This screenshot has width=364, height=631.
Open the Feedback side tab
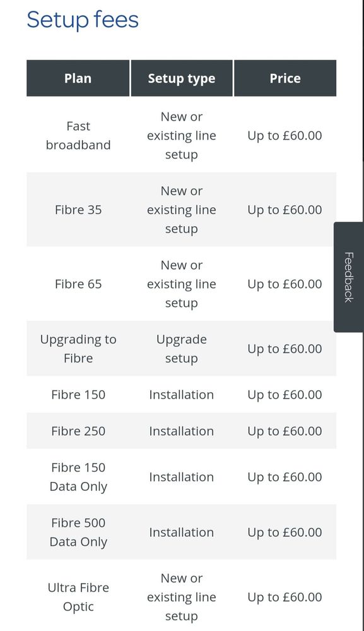[349, 277]
